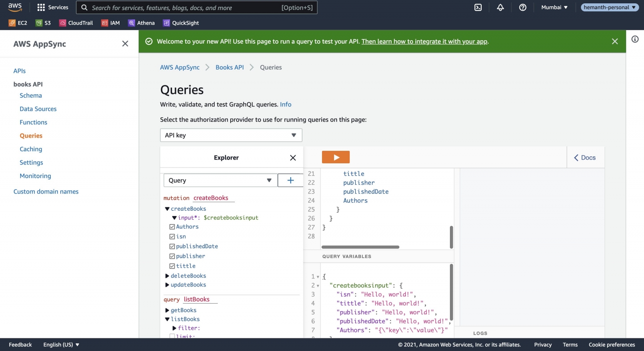Switch to the Schema section
Screen dimensions: 644x351
pos(31,95)
